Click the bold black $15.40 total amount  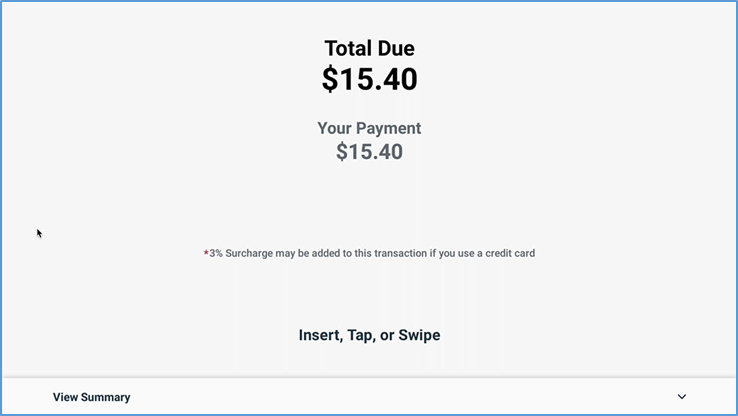pyautogui.click(x=369, y=79)
